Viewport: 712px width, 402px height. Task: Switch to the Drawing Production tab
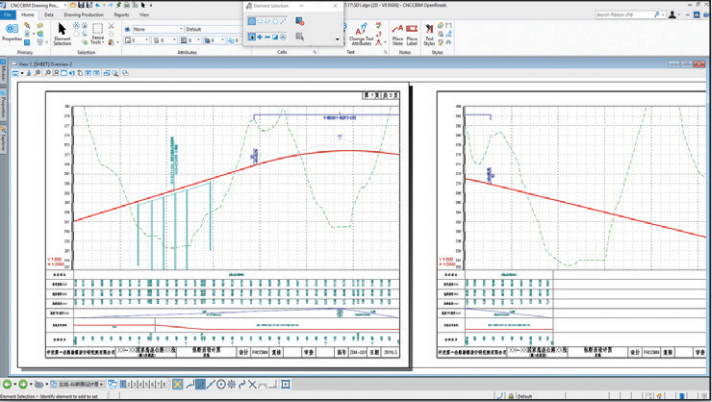84,15
